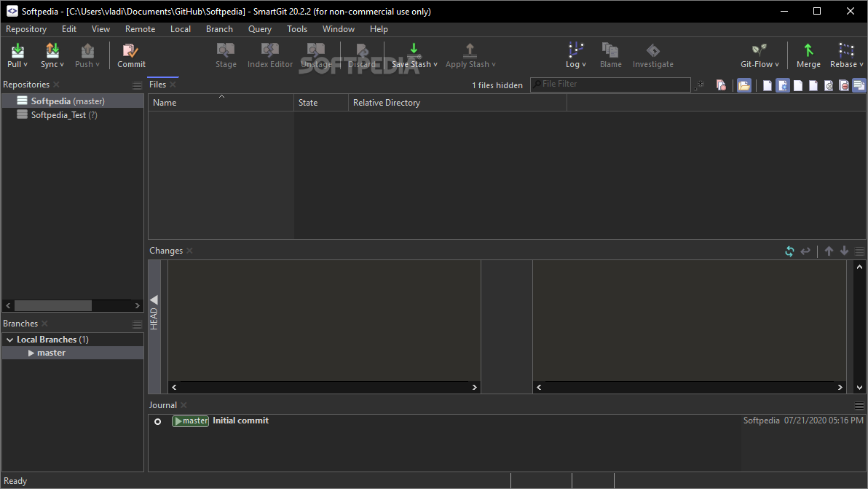Screen dimensions: 868x489
Task: Click the Push toolbar button
Action: coord(87,55)
